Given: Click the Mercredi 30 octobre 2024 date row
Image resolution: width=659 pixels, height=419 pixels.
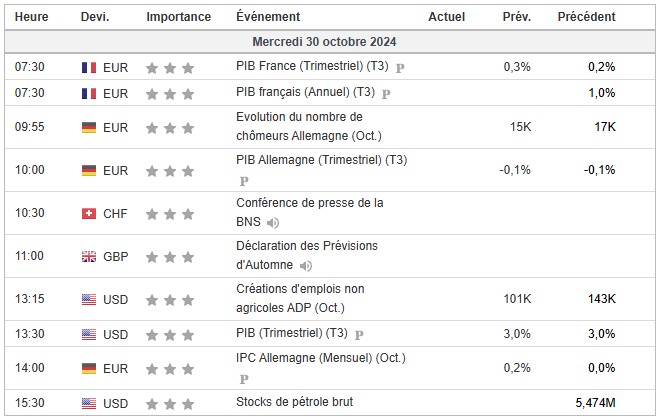Looking at the screenshot, I should pyautogui.click(x=329, y=41).
